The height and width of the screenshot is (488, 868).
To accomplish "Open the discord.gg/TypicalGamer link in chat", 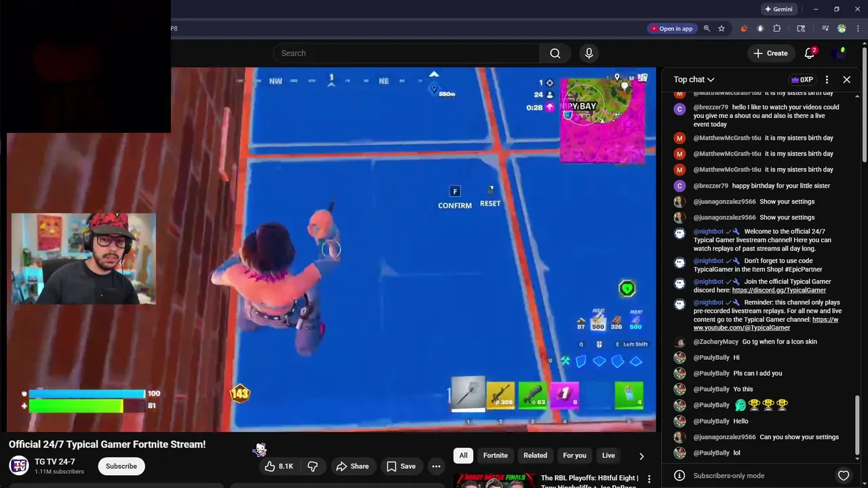I will click(779, 290).
